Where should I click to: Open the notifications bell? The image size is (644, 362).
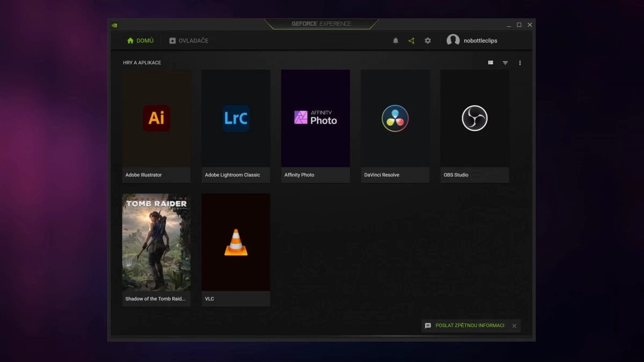pos(396,41)
